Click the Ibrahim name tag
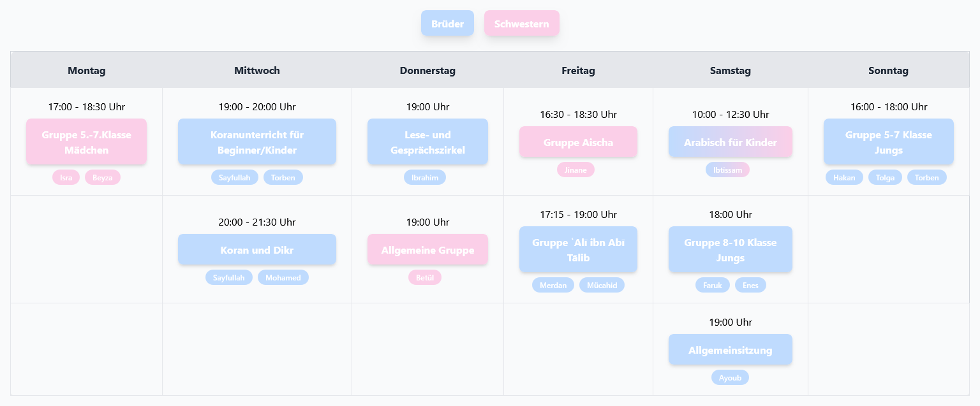This screenshot has width=980, height=406. click(x=425, y=178)
